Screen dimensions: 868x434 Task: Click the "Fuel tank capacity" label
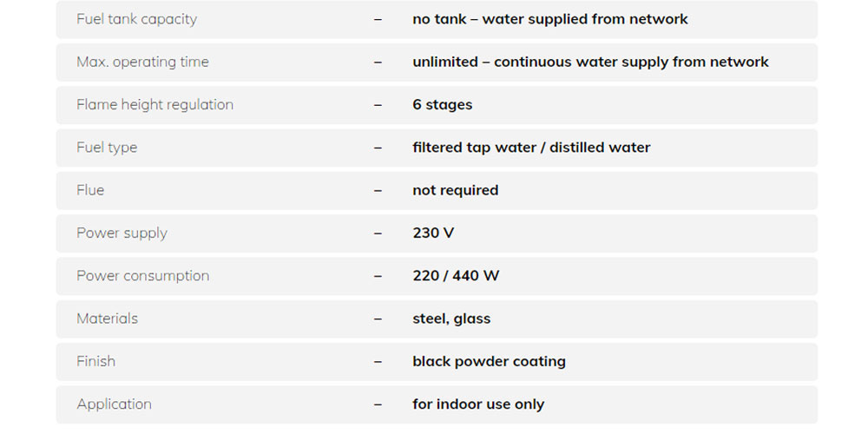point(136,19)
